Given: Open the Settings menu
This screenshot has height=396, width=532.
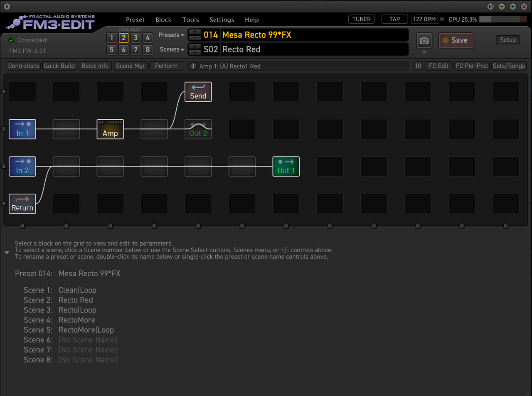Looking at the screenshot, I should point(222,20).
